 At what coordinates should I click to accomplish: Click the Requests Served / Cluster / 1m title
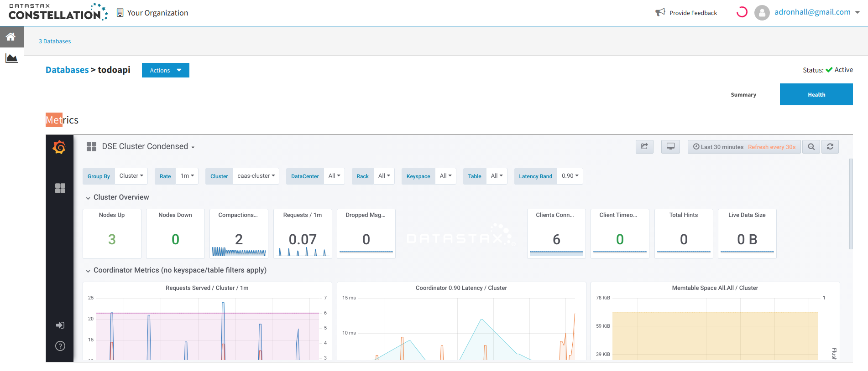pos(207,288)
